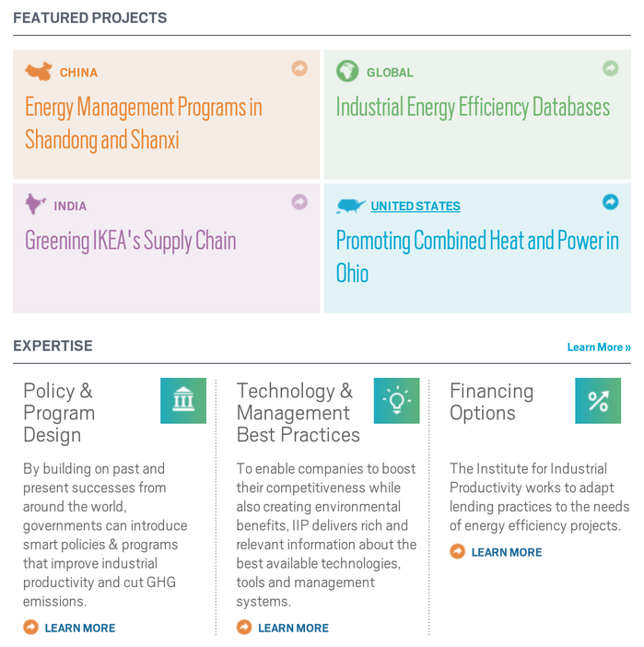The height and width of the screenshot is (647, 644).
Task: Click the Global globe icon
Action: 347,71
